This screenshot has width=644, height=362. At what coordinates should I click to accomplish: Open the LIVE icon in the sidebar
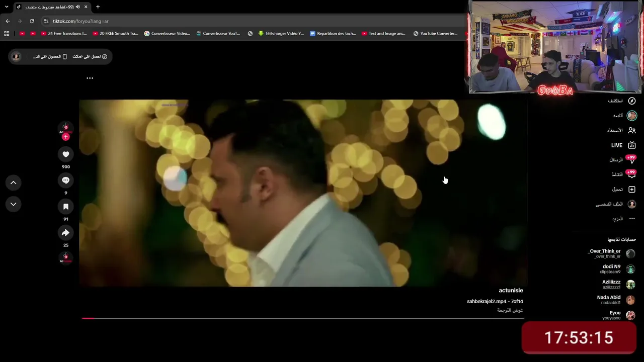tap(632, 145)
